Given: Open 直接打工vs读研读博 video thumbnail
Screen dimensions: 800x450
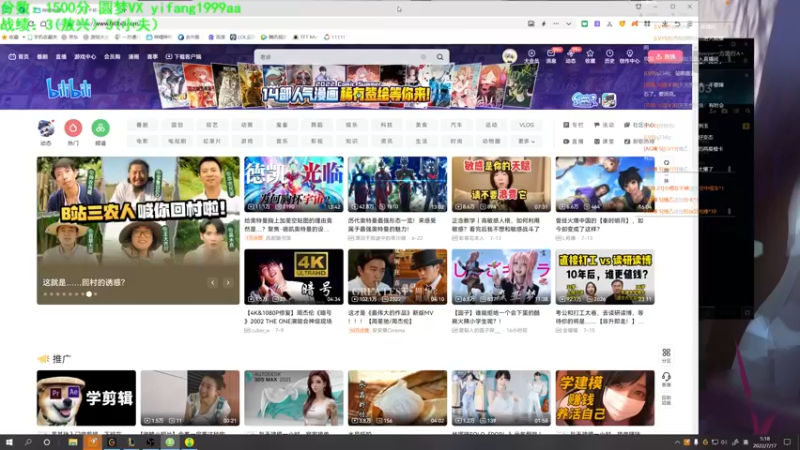Looking at the screenshot, I should point(605,277).
